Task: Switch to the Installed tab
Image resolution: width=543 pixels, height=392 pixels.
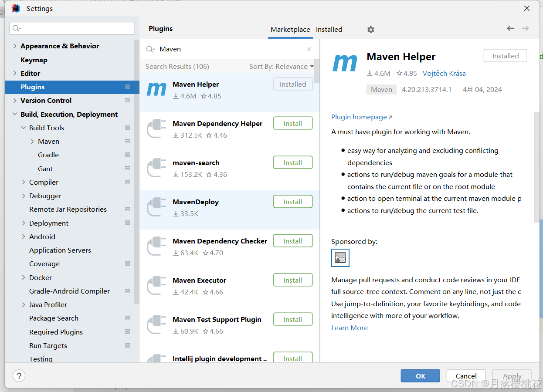Action: tap(329, 30)
